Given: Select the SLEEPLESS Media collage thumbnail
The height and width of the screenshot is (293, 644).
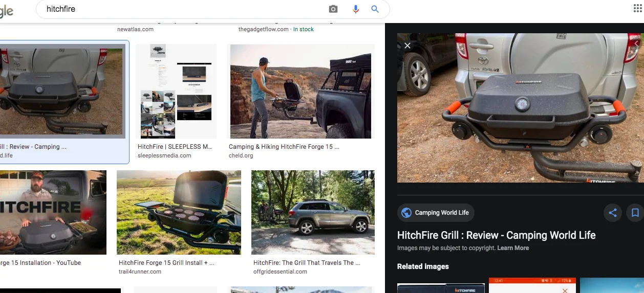Looking at the screenshot, I should 177,91.
